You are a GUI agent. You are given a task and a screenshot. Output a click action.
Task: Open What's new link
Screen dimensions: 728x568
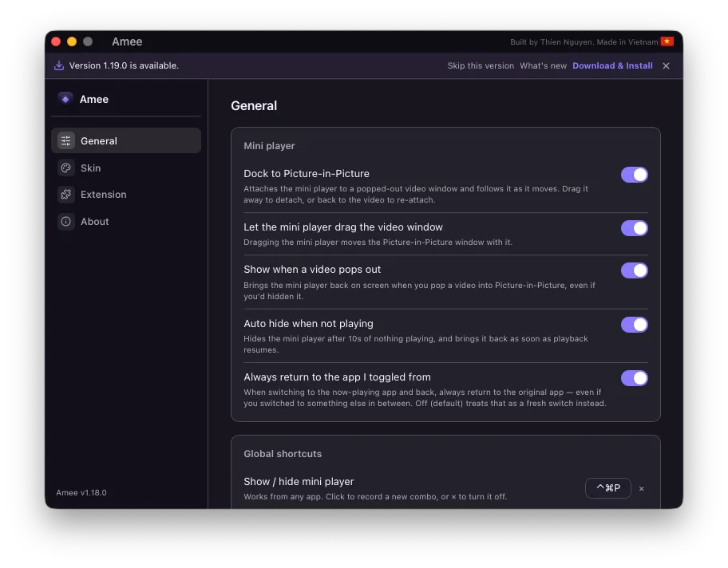point(544,66)
